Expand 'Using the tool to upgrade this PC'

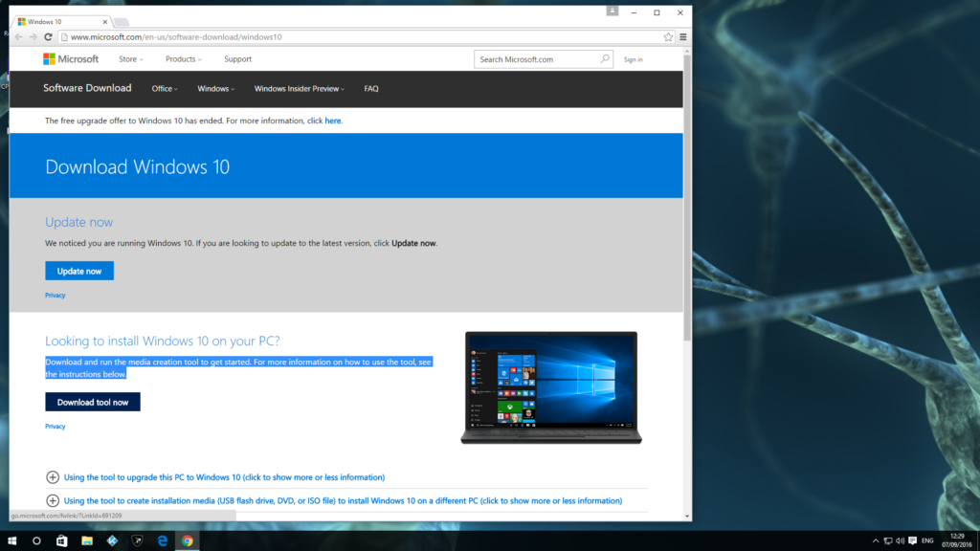[215, 477]
